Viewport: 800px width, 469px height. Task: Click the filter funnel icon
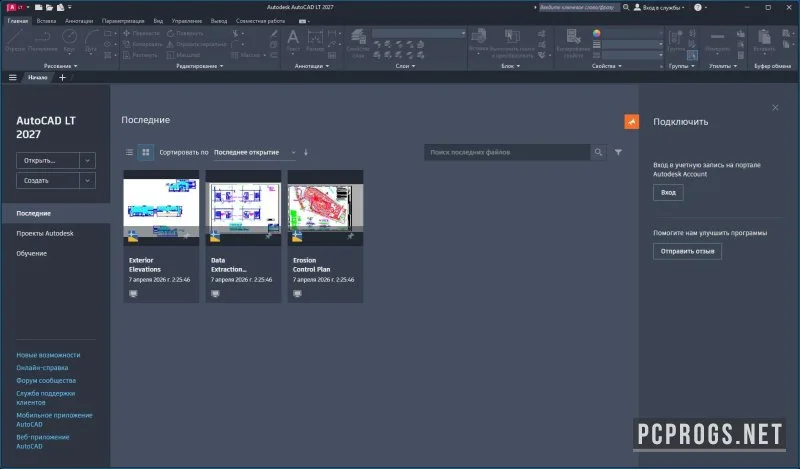[x=618, y=152]
